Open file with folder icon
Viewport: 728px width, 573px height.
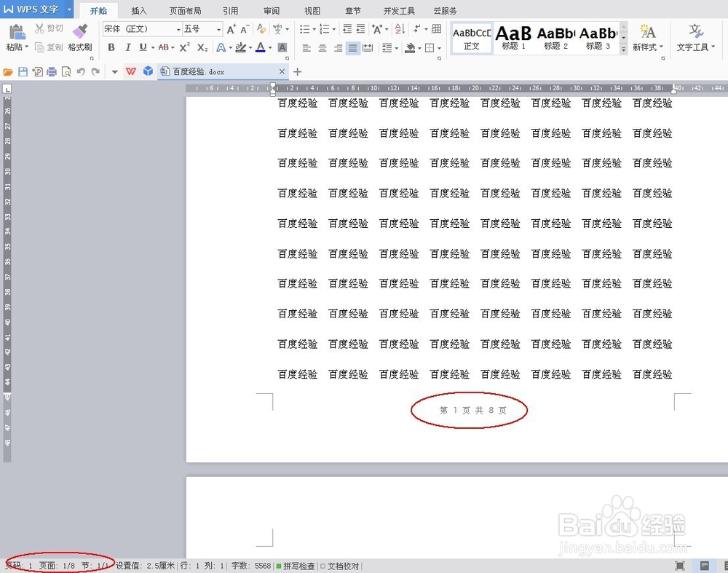8,72
